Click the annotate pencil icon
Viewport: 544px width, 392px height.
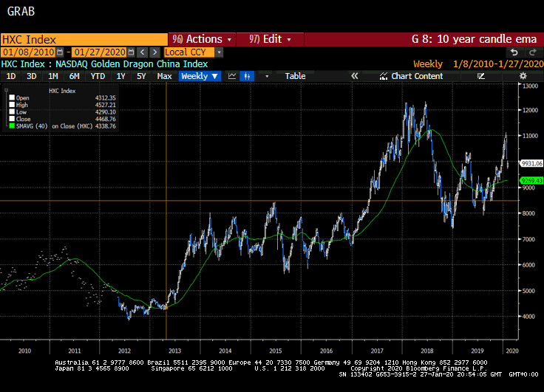tap(481, 76)
